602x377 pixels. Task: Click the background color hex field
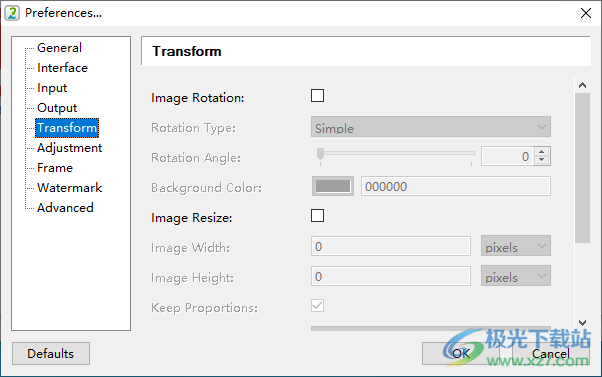[x=456, y=187]
